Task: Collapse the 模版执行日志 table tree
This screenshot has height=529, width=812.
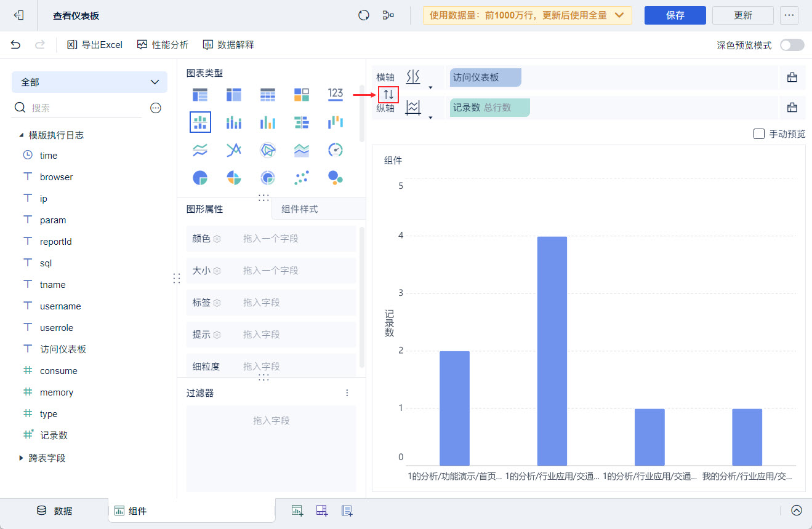Action: tap(22, 135)
